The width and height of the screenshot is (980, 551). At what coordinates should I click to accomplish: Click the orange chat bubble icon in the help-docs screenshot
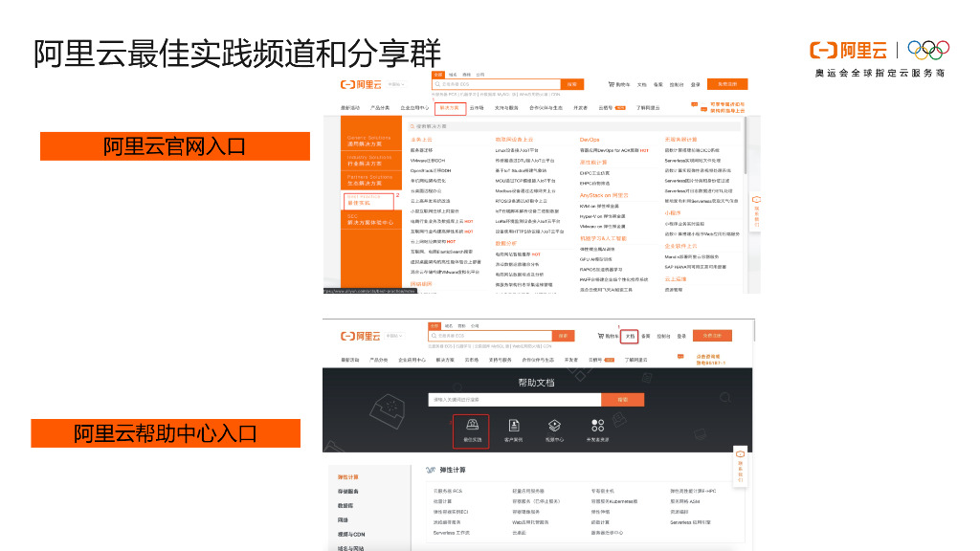680,356
